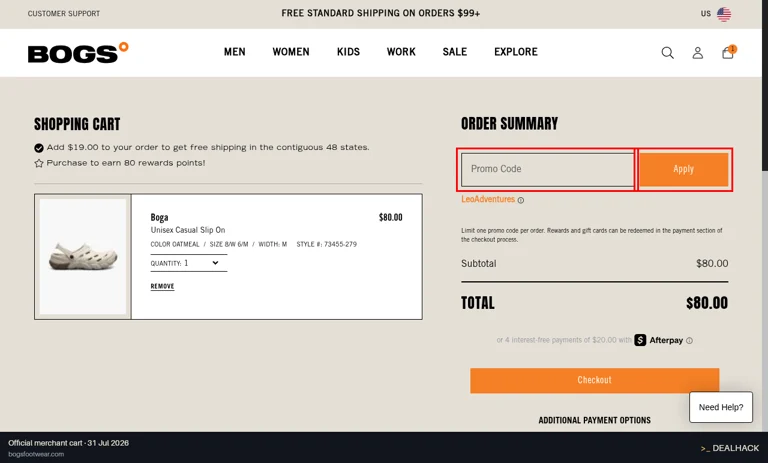Click the US flag country selector
The height and width of the screenshot is (463, 768).
[724, 14]
